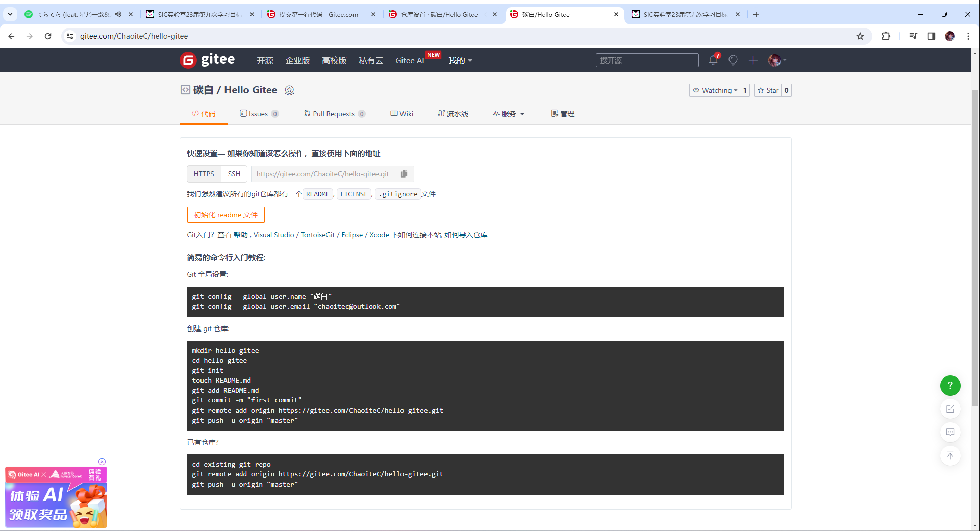Click the Gitee logo in the navbar

coord(207,60)
